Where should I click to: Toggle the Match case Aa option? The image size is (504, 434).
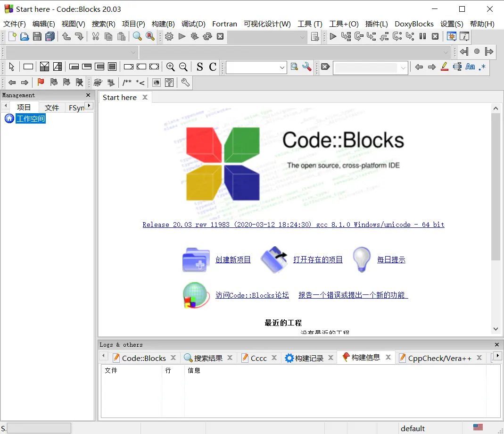tap(470, 67)
